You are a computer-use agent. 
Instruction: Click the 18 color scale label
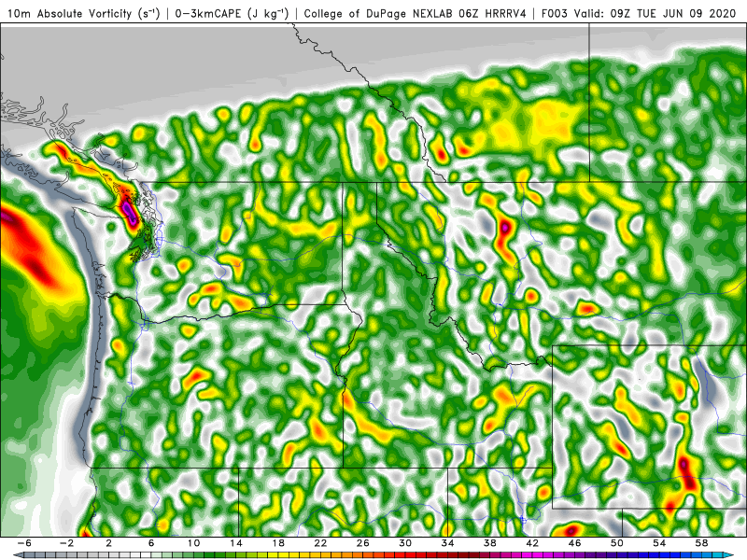coord(278,543)
